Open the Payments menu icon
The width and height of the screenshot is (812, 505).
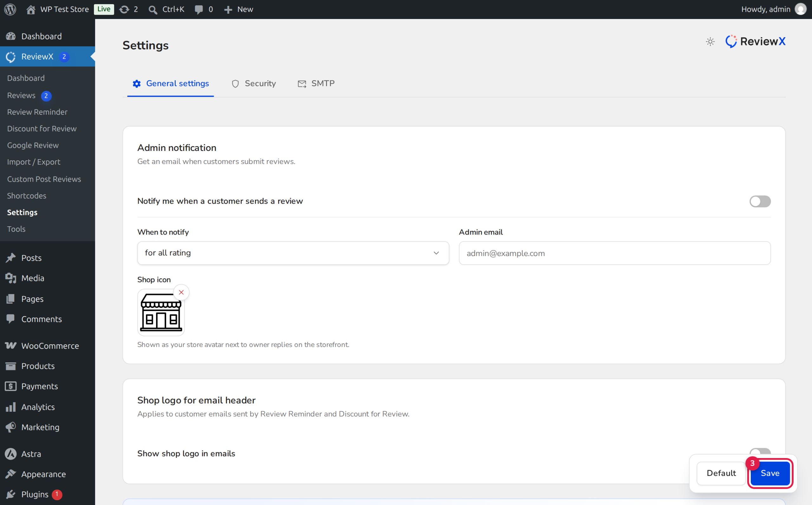tap(11, 386)
